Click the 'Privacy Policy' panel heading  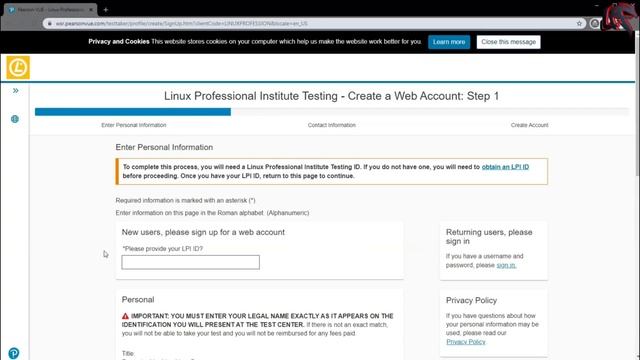click(471, 300)
